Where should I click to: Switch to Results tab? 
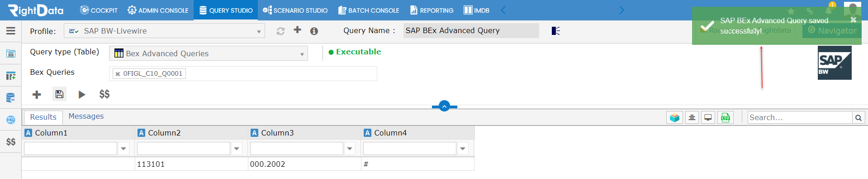(x=43, y=117)
